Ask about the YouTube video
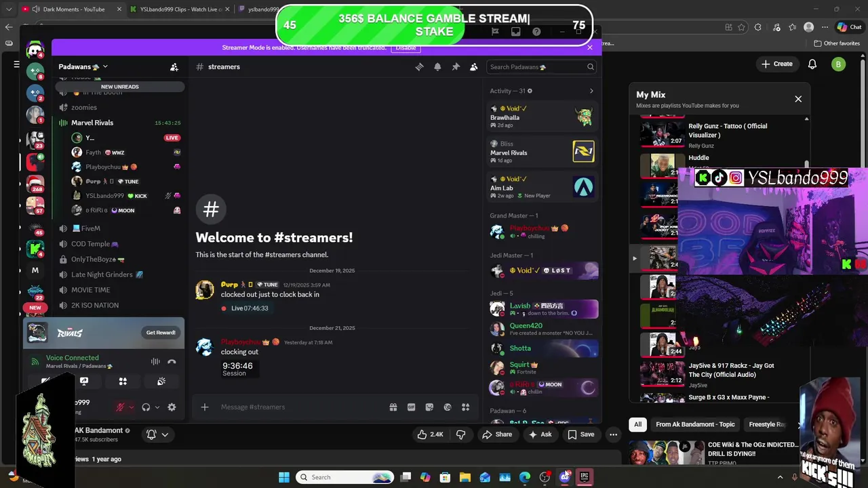The image size is (868, 488). [540, 434]
